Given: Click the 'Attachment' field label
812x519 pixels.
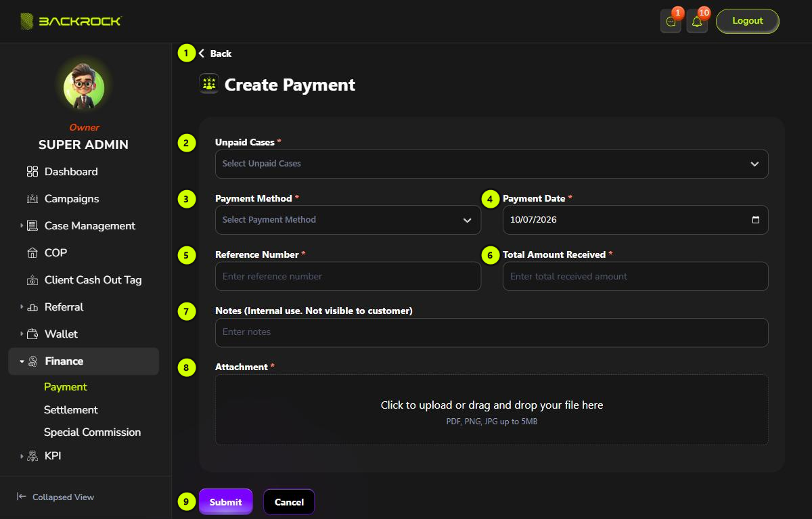Looking at the screenshot, I should coord(242,367).
